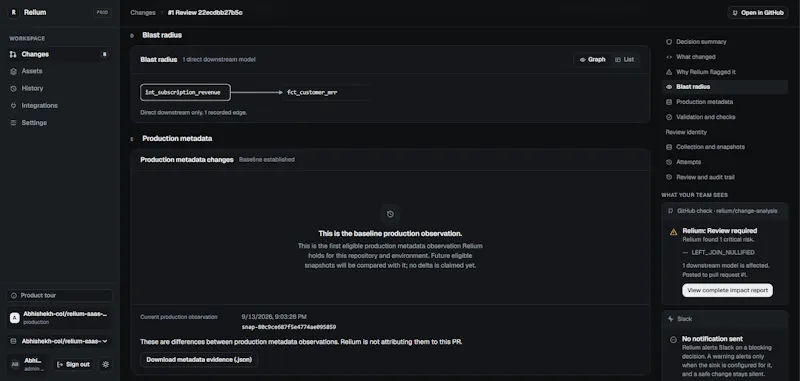
Task: Toggle the light/dark theme sun button
Action: click(x=106, y=364)
